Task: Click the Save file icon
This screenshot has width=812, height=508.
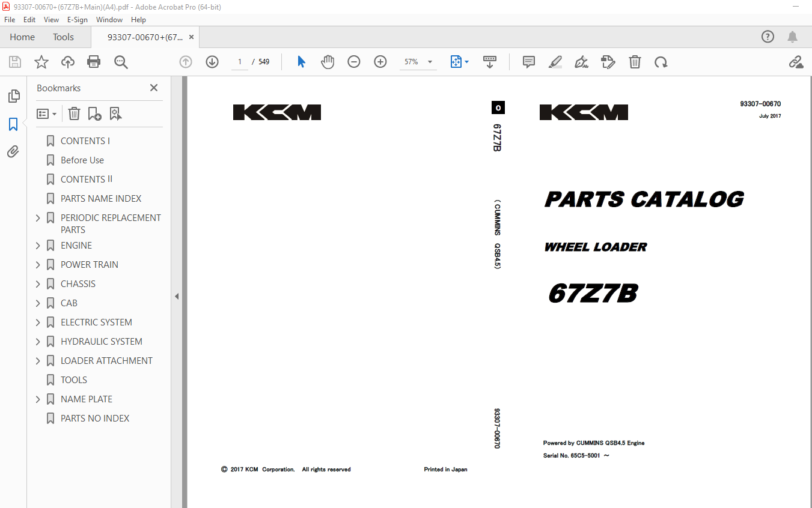Action: tap(15, 62)
